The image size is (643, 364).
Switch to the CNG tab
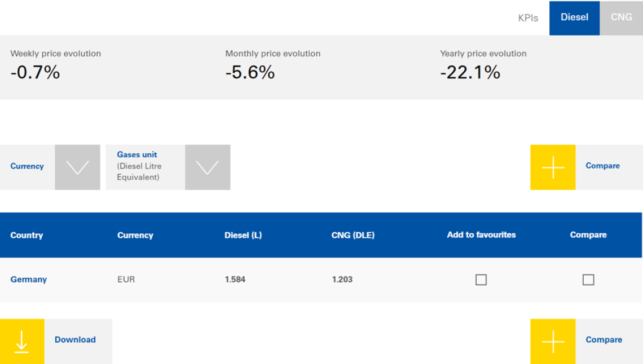[x=621, y=17]
